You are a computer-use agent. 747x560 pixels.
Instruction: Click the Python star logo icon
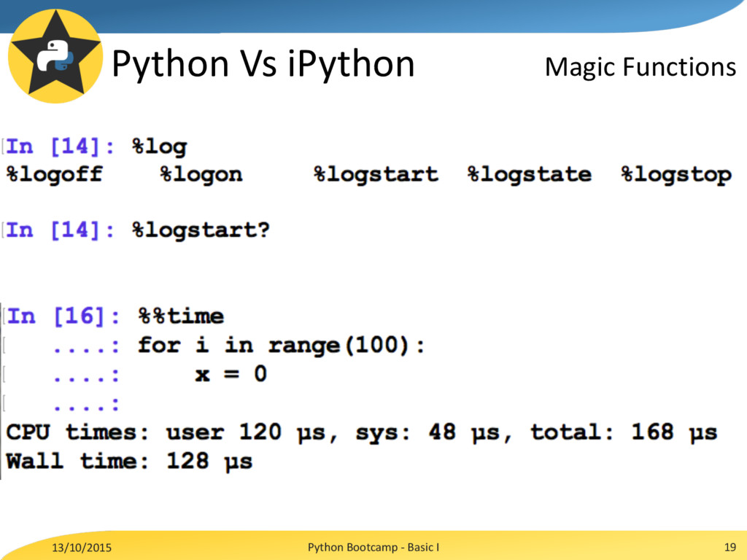[x=55, y=56]
